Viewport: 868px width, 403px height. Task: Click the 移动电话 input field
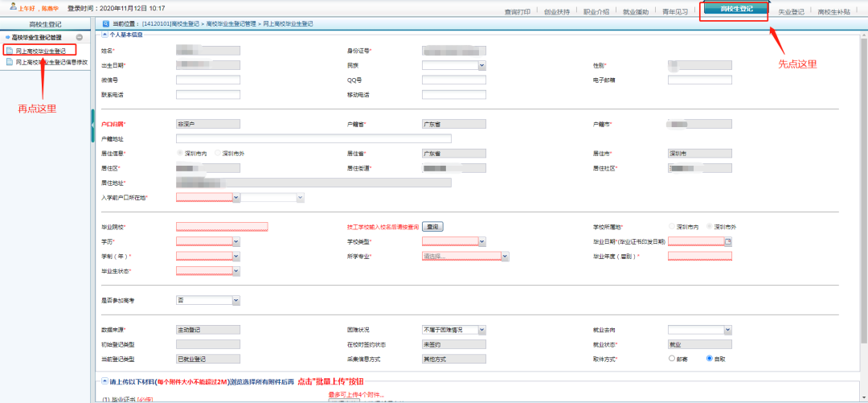click(454, 95)
